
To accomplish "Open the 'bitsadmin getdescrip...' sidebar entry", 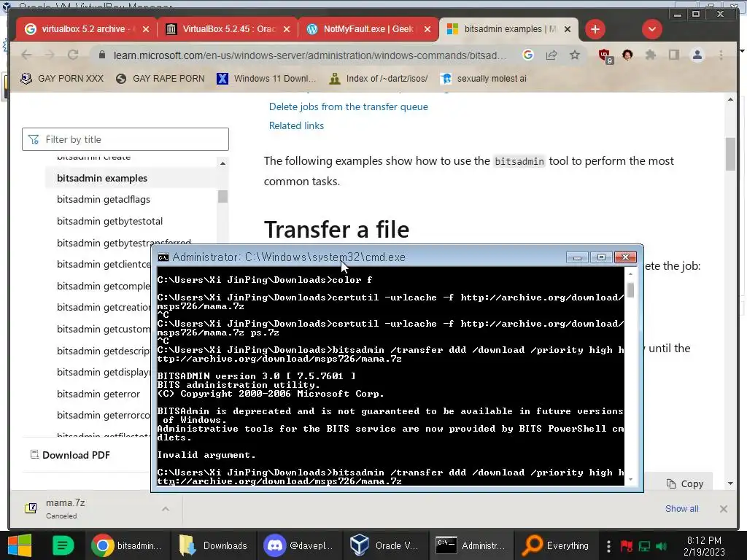I will [x=104, y=351].
